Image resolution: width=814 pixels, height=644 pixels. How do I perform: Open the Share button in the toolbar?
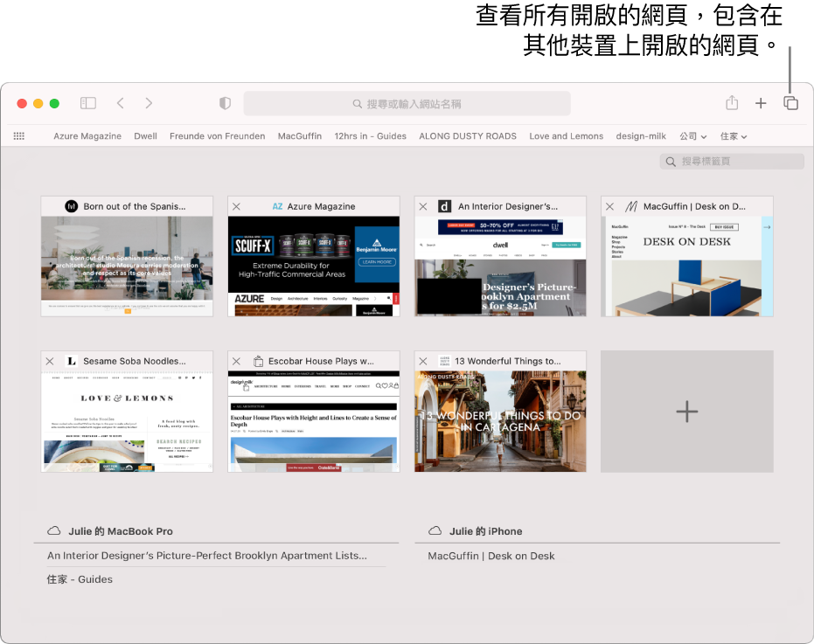coord(732,103)
